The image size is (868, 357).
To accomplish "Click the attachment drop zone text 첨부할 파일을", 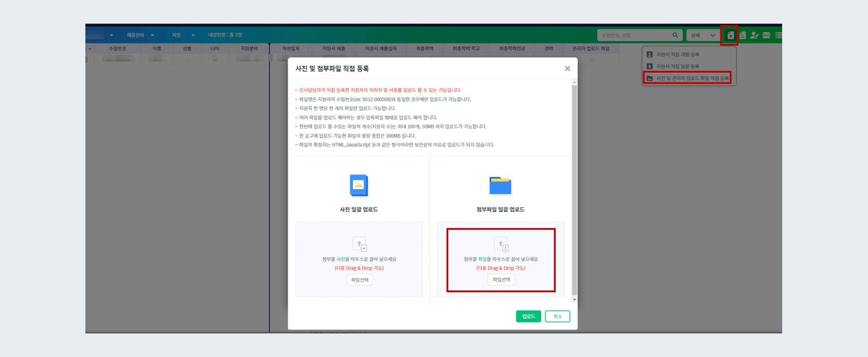I will point(477,259).
